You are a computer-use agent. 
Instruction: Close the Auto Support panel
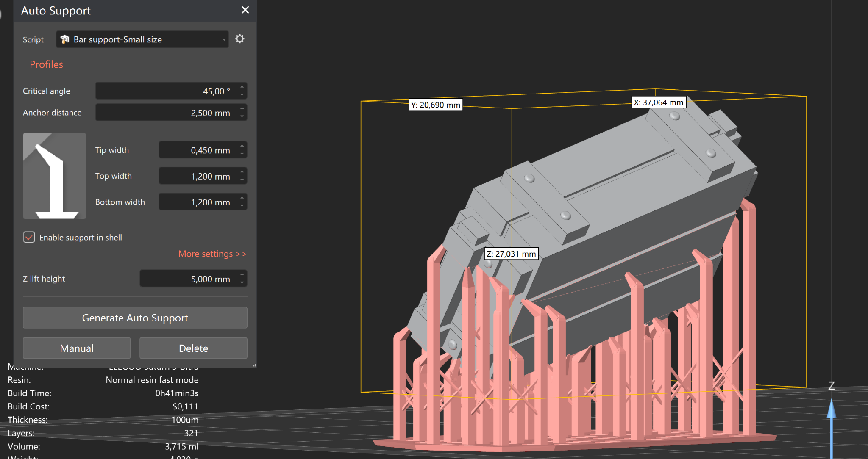tap(245, 10)
